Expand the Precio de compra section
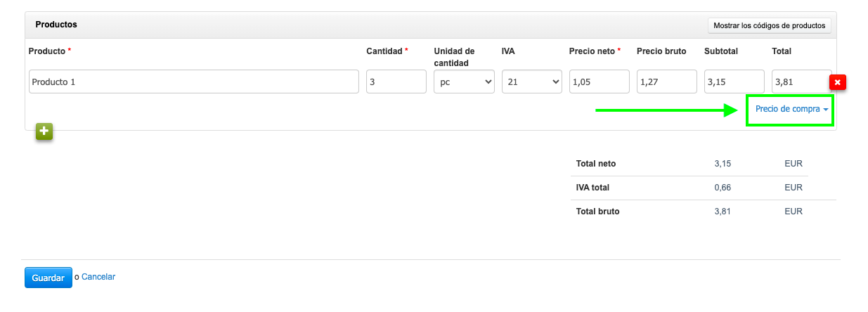Viewport: 868px width, 312px height. tap(791, 110)
